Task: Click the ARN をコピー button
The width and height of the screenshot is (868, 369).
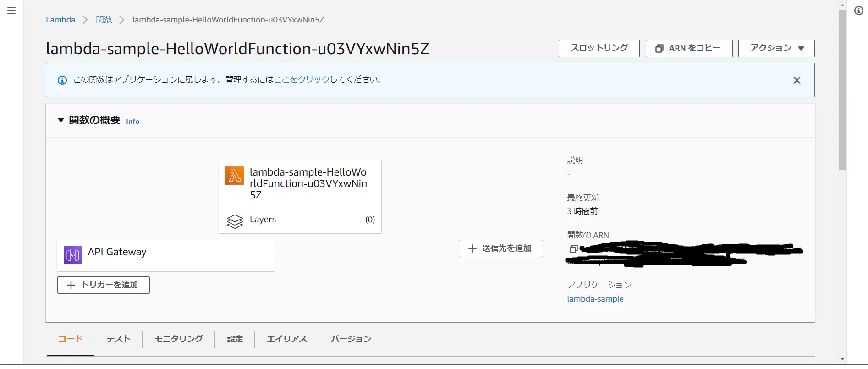Action: [689, 49]
